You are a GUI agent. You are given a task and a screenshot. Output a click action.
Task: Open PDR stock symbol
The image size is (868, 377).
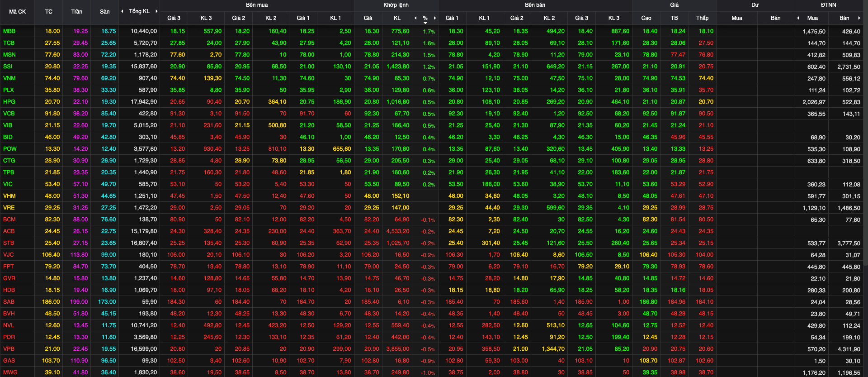pyautogui.click(x=9, y=337)
